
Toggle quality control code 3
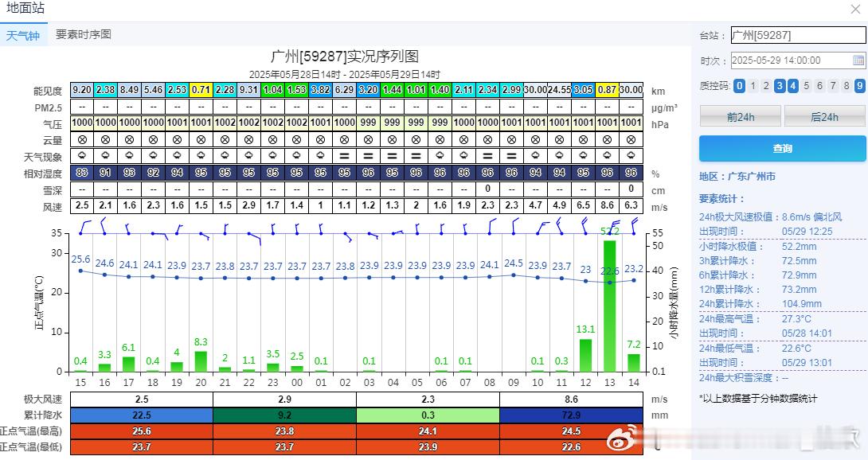[780, 86]
